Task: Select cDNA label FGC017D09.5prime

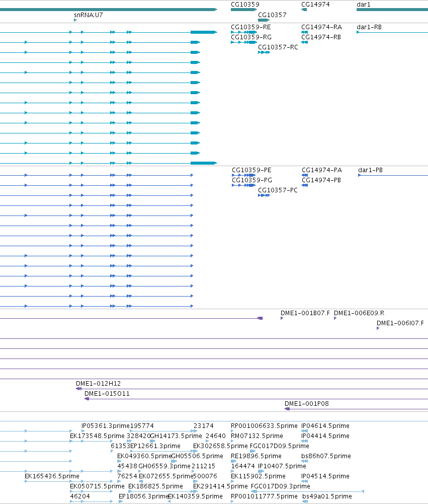Action: [x=279, y=446]
